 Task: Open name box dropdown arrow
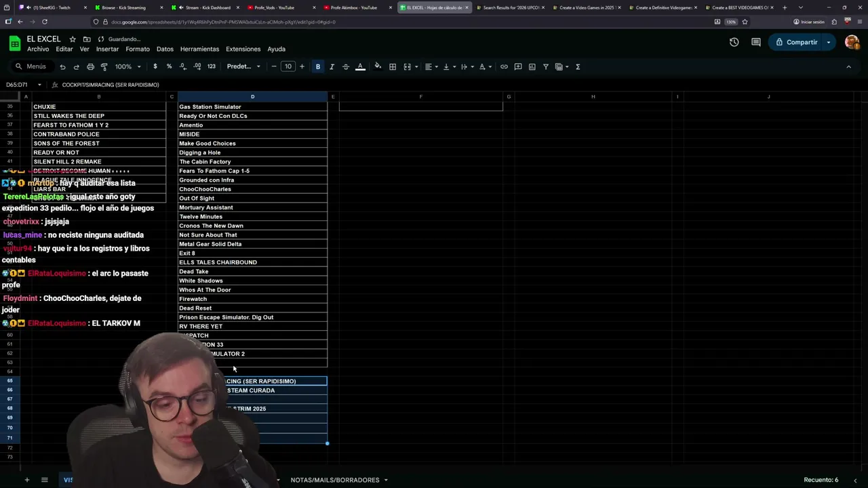[39, 85]
